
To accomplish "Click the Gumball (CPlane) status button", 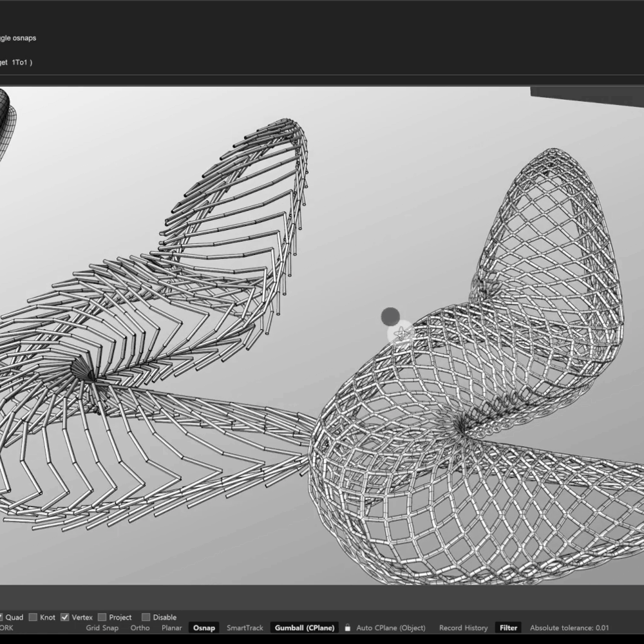I will pyautogui.click(x=305, y=628).
